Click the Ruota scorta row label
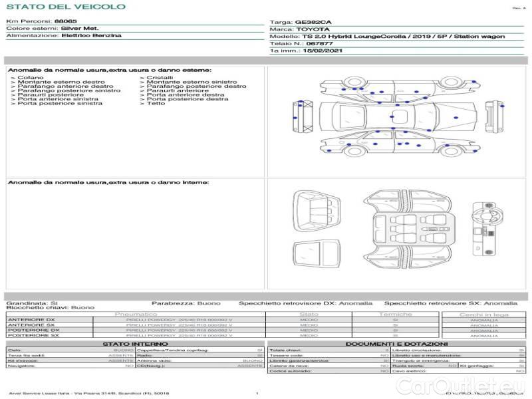The width and height of the screenshot is (532, 399). (x=408, y=366)
